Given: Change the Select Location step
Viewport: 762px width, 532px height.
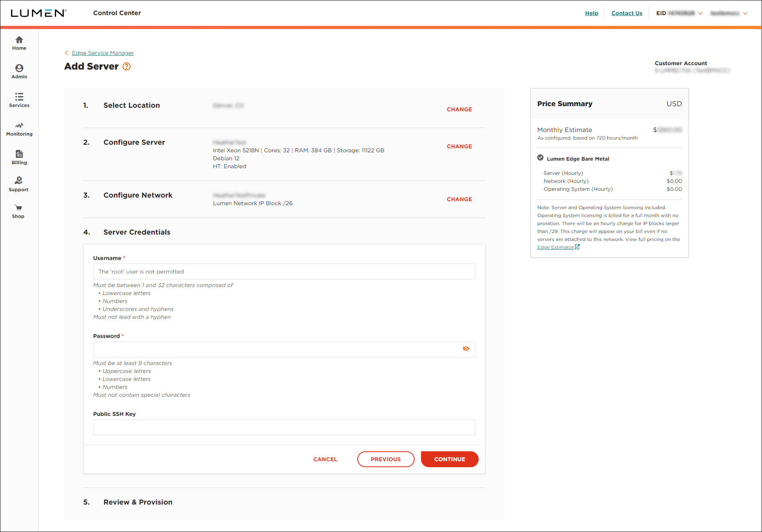Looking at the screenshot, I should pyautogui.click(x=459, y=109).
